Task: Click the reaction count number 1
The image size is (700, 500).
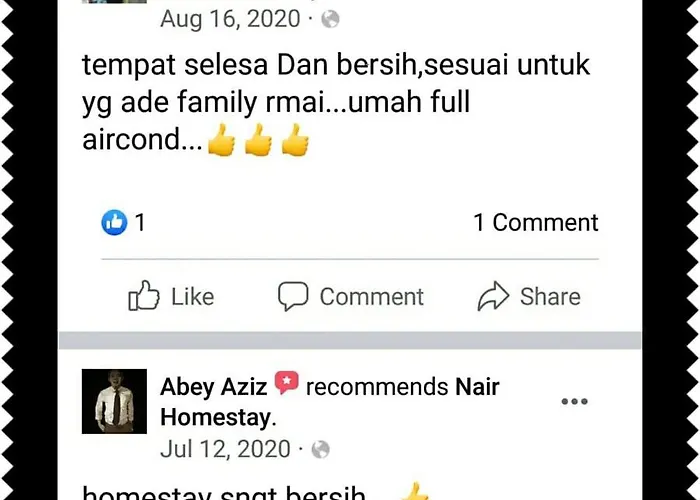Action: 140,222
